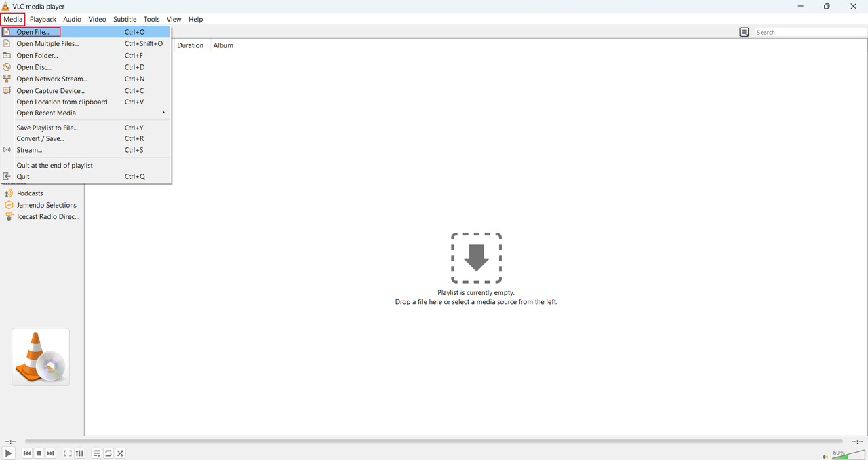The height and width of the screenshot is (460, 868).
Task: Click the empty-playlist drop file icon
Action: click(x=476, y=258)
